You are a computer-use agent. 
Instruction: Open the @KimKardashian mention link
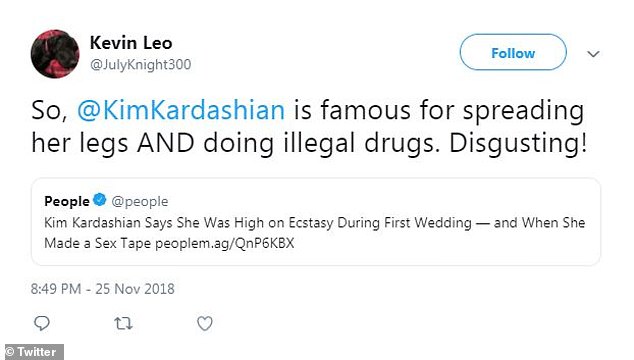coord(181,110)
